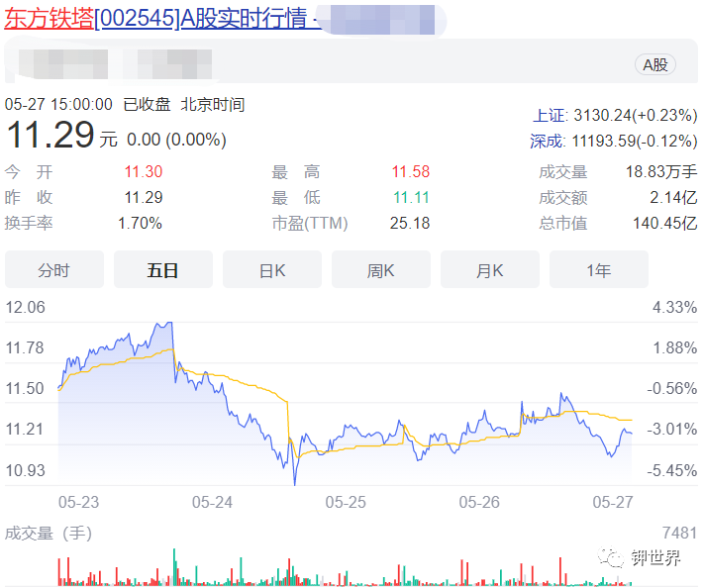Switch to the 五日 chart tab
This screenshot has width=703, height=588.
pyautogui.click(x=163, y=270)
